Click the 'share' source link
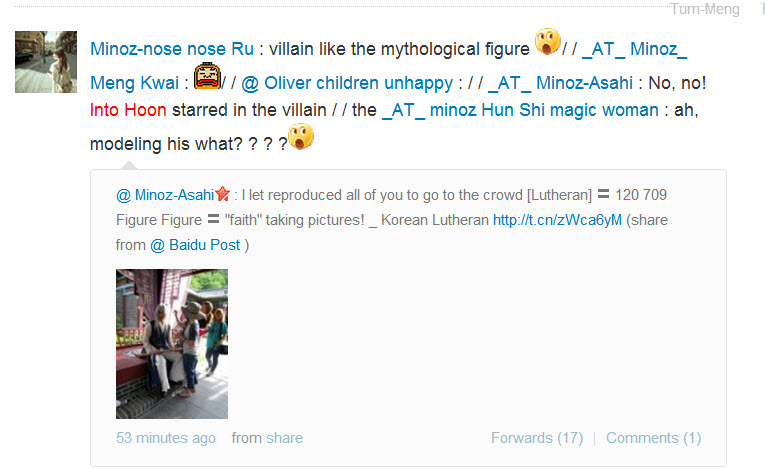This screenshot has height=469, width=765. point(284,438)
